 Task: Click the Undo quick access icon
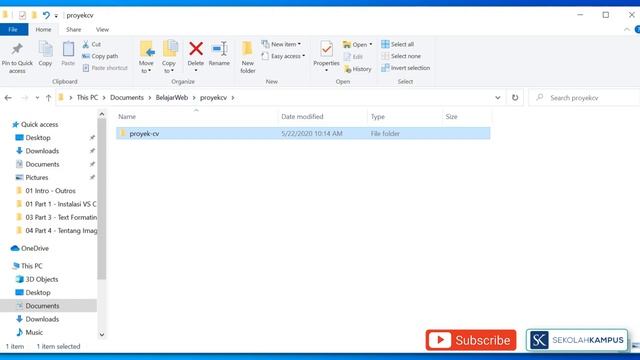tap(46, 16)
